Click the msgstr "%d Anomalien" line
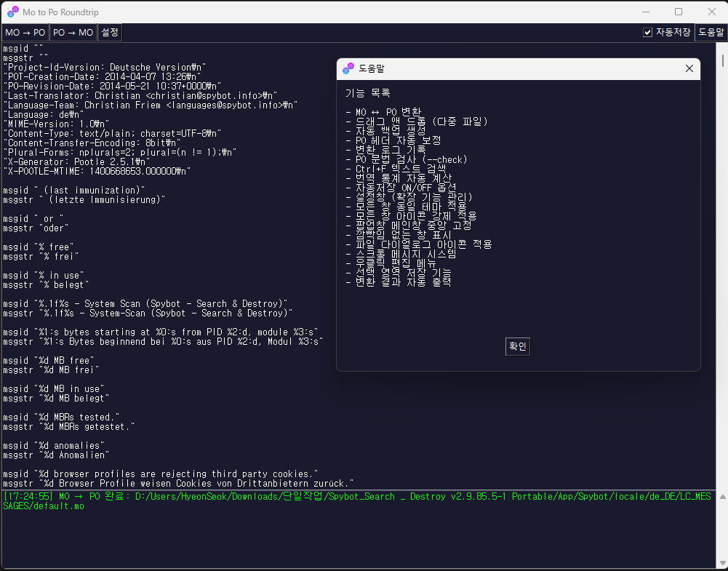Image resolution: width=728 pixels, height=571 pixels. [56, 455]
